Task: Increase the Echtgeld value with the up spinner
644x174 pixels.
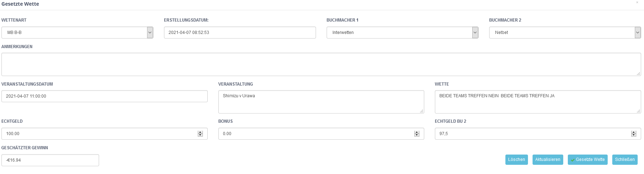Action: 200,132
